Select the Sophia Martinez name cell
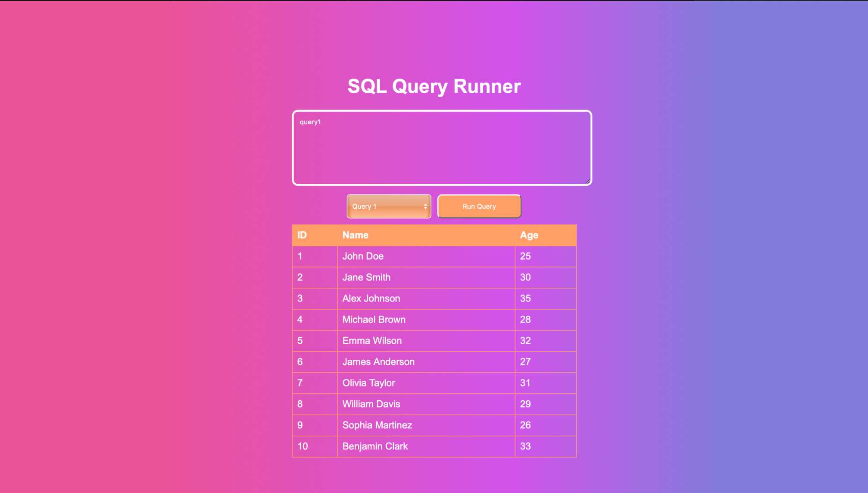The width and height of the screenshot is (868, 493). click(426, 425)
